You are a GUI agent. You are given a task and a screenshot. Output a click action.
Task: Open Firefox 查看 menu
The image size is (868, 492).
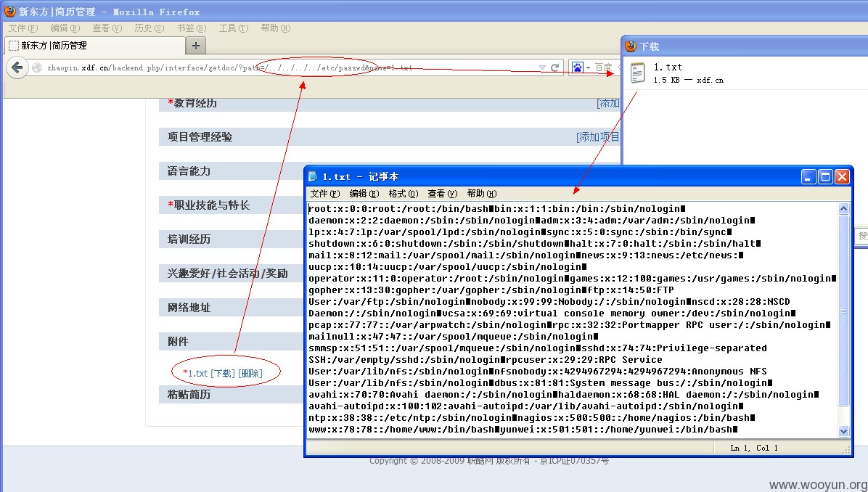[107, 28]
